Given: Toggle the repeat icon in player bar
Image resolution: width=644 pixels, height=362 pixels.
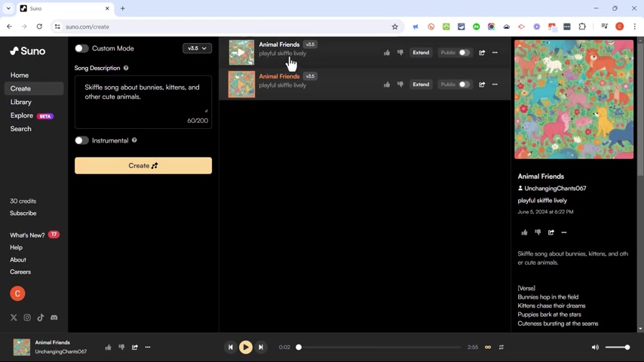Looking at the screenshot, I should (501, 347).
